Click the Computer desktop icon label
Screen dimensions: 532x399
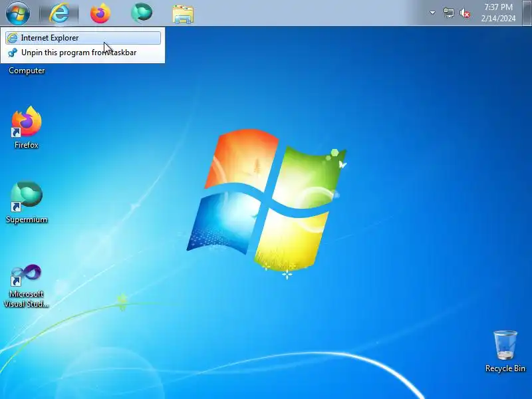click(x=27, y=70)
